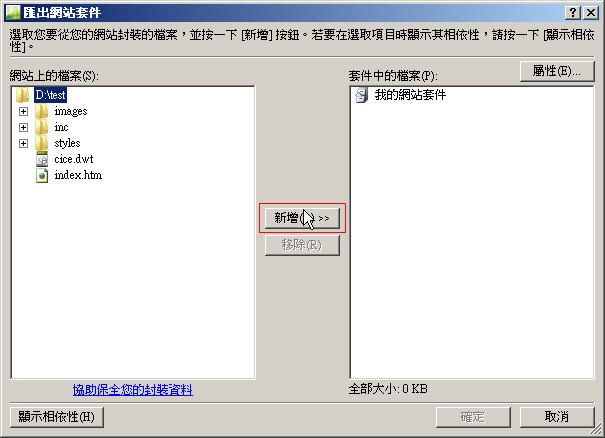Click the 新增 >> add button
This screenshot has height=438, width=605.
coord(302,218)
